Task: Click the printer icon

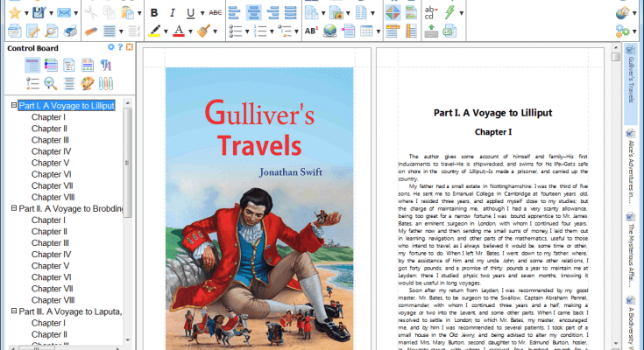Action: click(70, 31)
